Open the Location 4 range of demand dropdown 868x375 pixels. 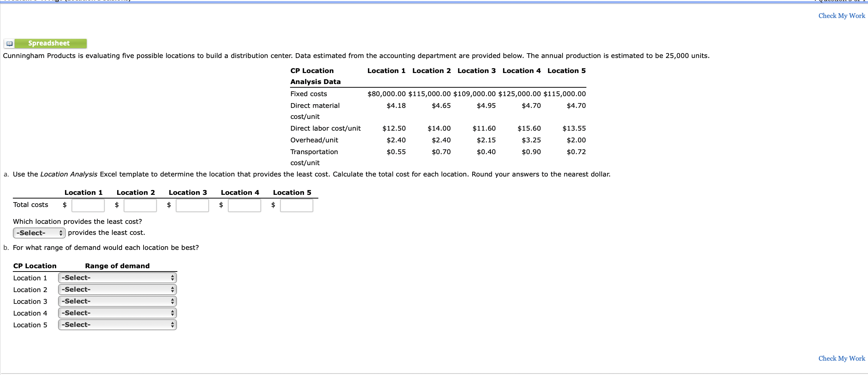click(x=117, y=313)
